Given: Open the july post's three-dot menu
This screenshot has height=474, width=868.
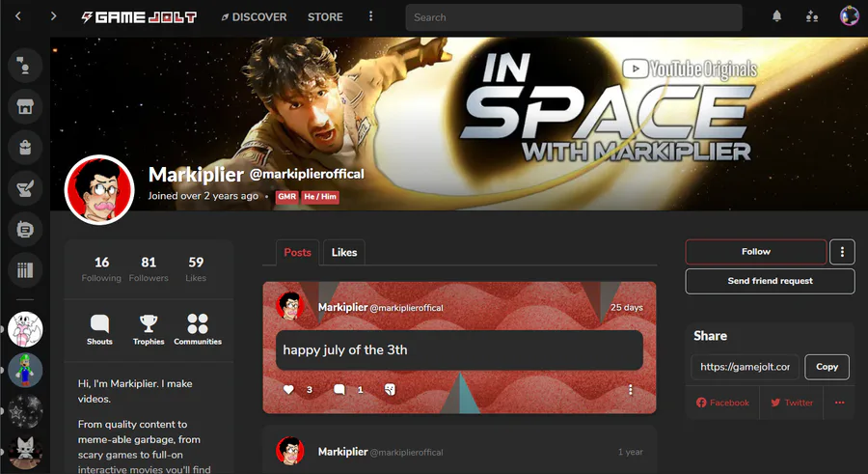Looking at the screenshot, I should pos(630,390).
